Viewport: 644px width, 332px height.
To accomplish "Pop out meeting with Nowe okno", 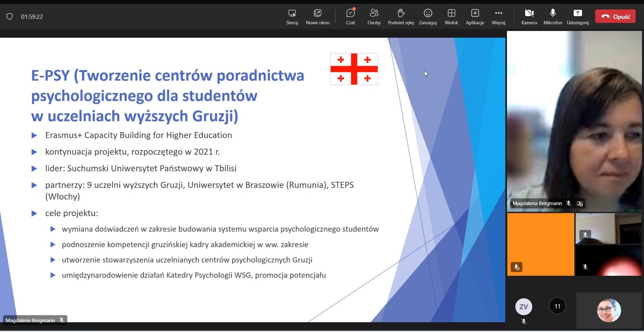I will pyautogui.click(x=317, y=16).
